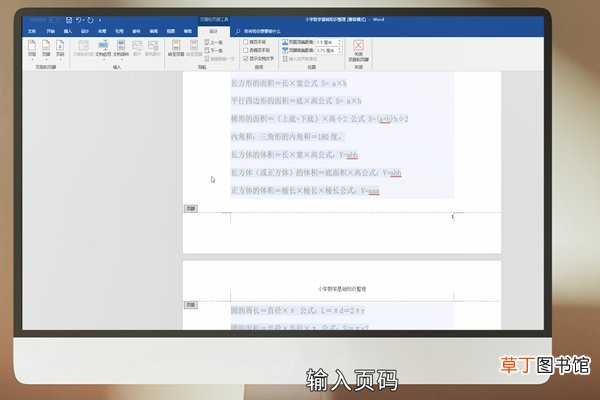Click the Header from Top value field

[x=326, y=42]
